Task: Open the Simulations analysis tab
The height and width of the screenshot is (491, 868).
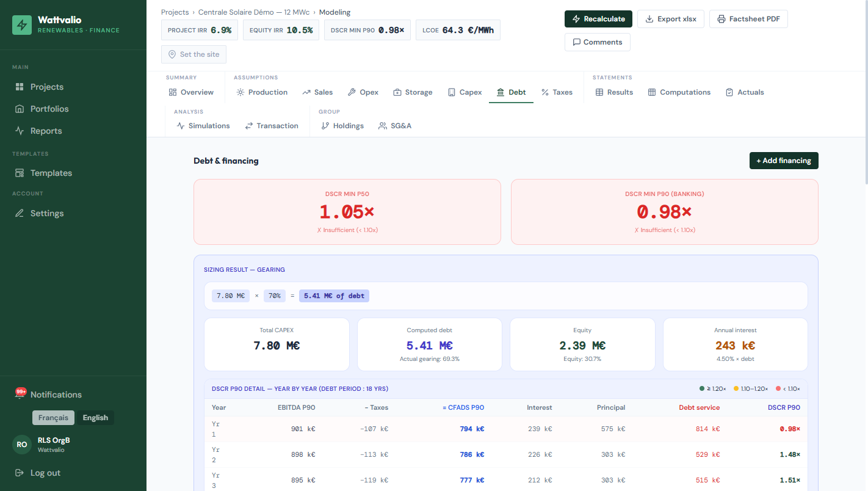Action: click(x=203, y=126)
